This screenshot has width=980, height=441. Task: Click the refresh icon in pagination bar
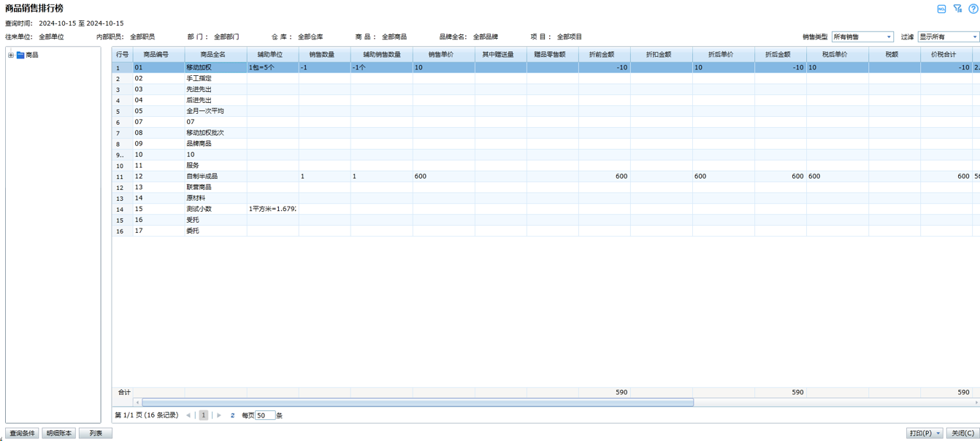point(232,415)
